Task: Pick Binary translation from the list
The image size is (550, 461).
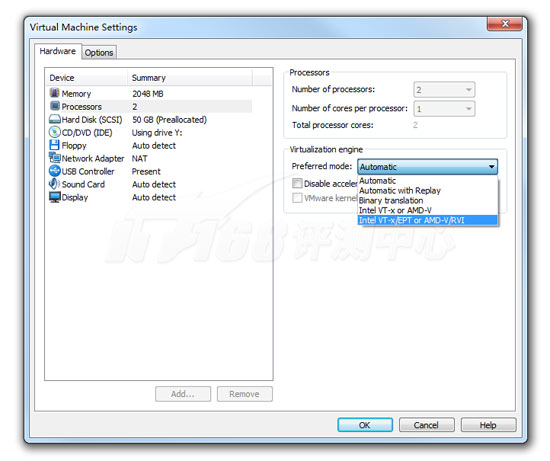Action: point(428,200)
